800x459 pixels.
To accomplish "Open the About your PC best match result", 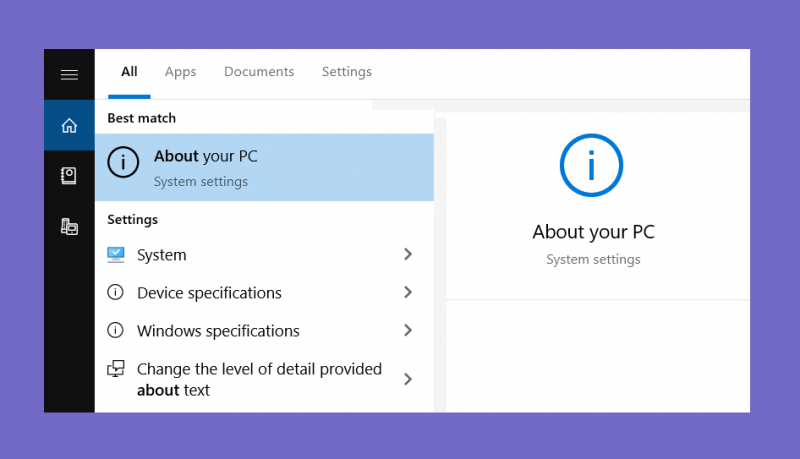I will tap(264, 167).
